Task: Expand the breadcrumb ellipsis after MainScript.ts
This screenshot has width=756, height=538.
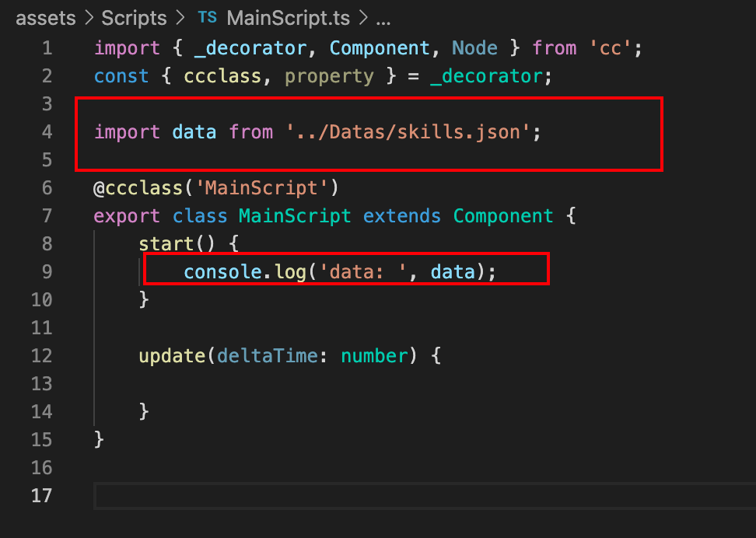Action: pyautogui.click(x=383, y=18)
